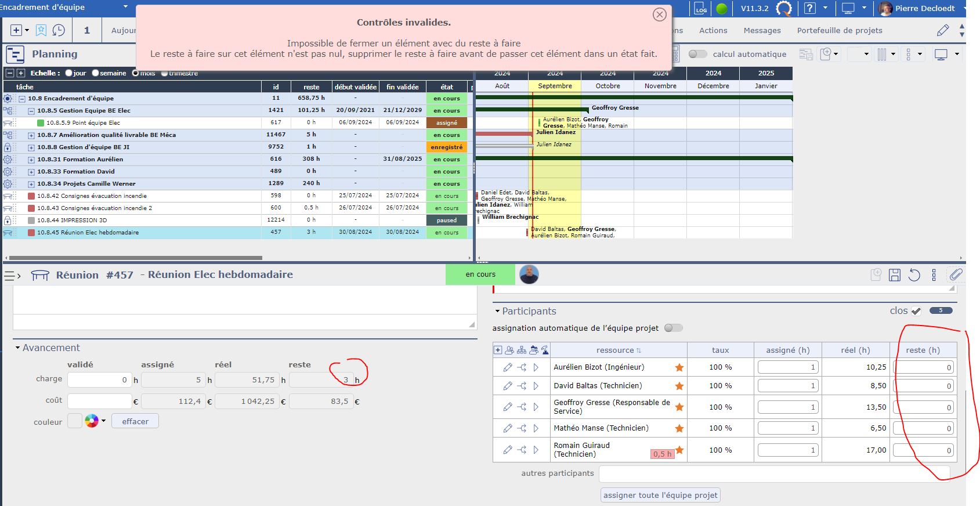
Task: Open attachments with the paperclip icon
Action: [x=956, y=274]
